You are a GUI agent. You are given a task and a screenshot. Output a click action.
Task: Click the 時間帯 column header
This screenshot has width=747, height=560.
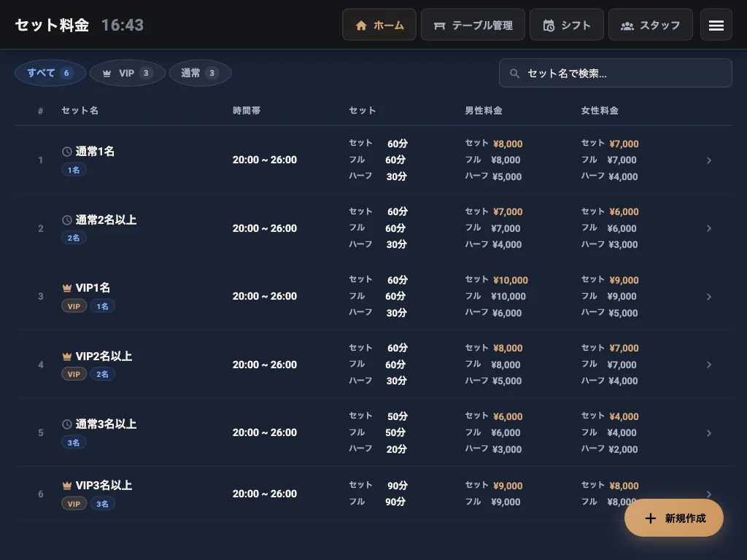[247, 111]
